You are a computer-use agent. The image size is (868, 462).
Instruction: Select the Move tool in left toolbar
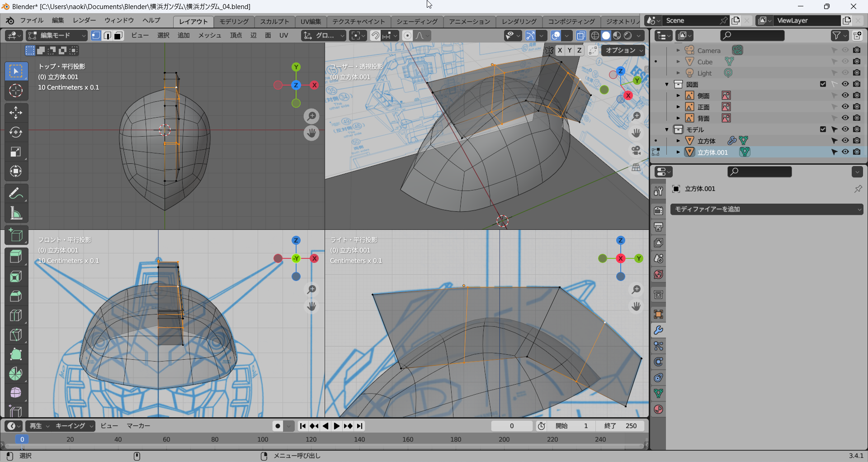pos(16,113)
